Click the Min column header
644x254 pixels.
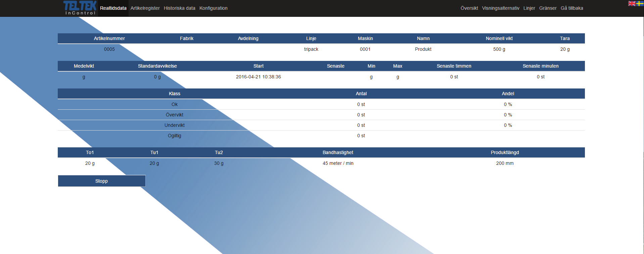[x=371, y=66]
